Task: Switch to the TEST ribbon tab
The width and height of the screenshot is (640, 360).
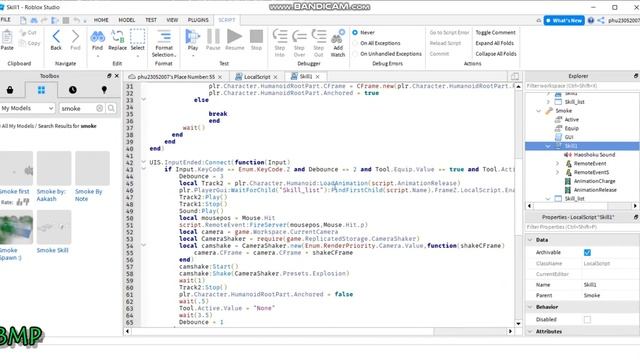Action: point(151,20)
